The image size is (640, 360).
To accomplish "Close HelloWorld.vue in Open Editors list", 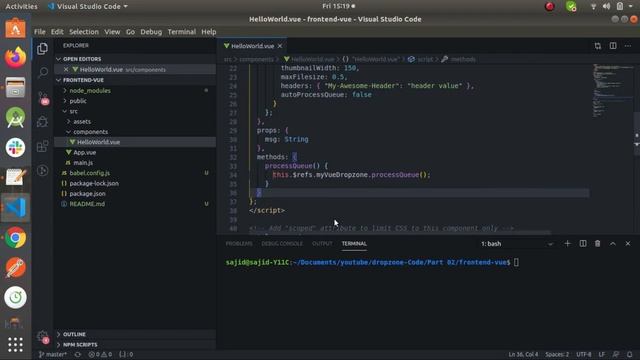I will tap(66, 69).
